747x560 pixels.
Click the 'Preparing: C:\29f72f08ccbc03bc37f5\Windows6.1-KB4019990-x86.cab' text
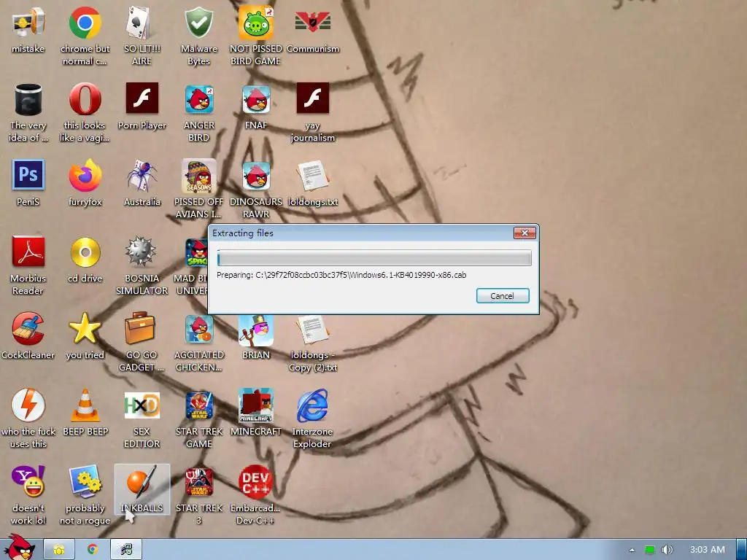(x=341, y=275)
